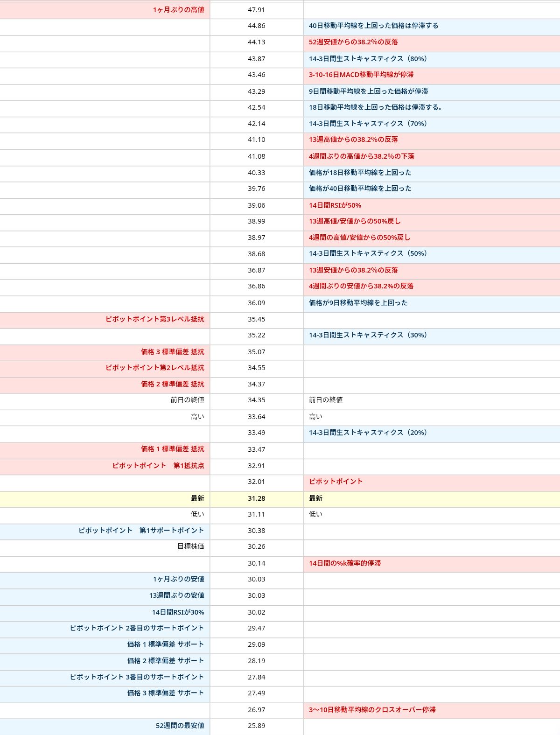Click 18日移動平均線を上回った価格は停滞する。 row
The width and height of the screenshot is (560, 735).
(376, 107)
